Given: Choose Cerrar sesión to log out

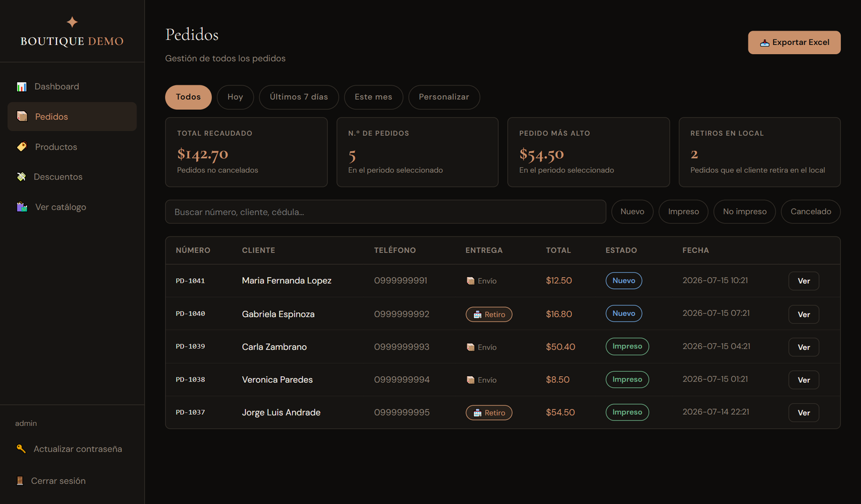Looking at the screenshot, I should (x=72, y=481).
